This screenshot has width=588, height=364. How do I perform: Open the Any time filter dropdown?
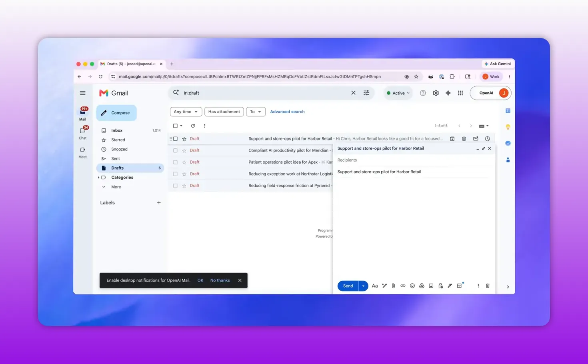point(186,112)
